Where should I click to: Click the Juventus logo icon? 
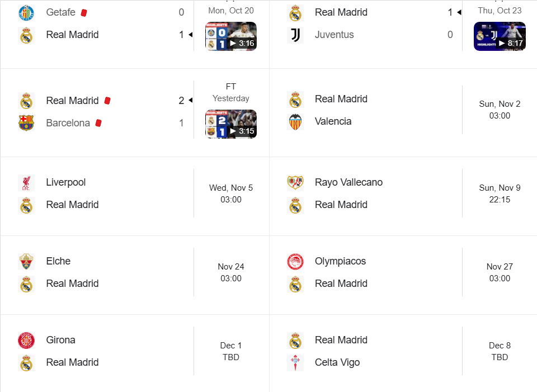(295, 35)
